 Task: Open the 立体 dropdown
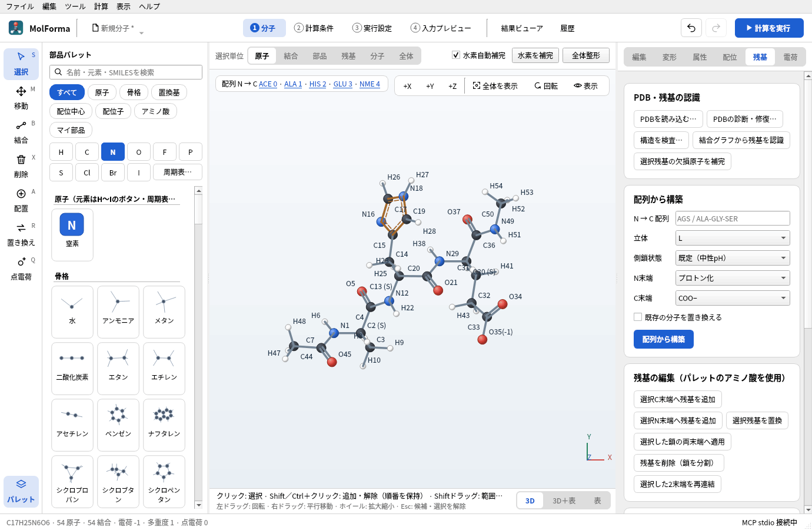pos(733,238)
